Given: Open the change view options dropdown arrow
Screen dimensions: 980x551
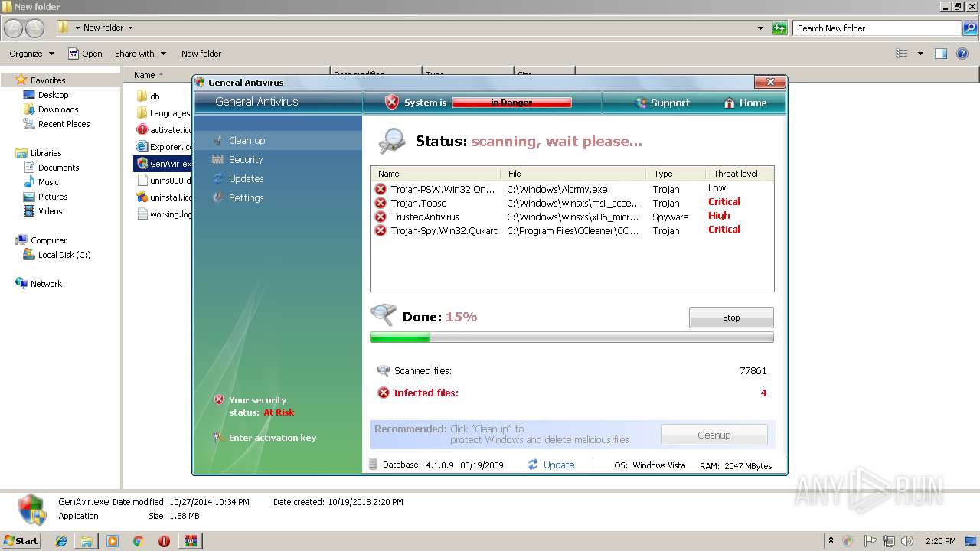Looking at the screenshot, I should (x=920, y=54).
